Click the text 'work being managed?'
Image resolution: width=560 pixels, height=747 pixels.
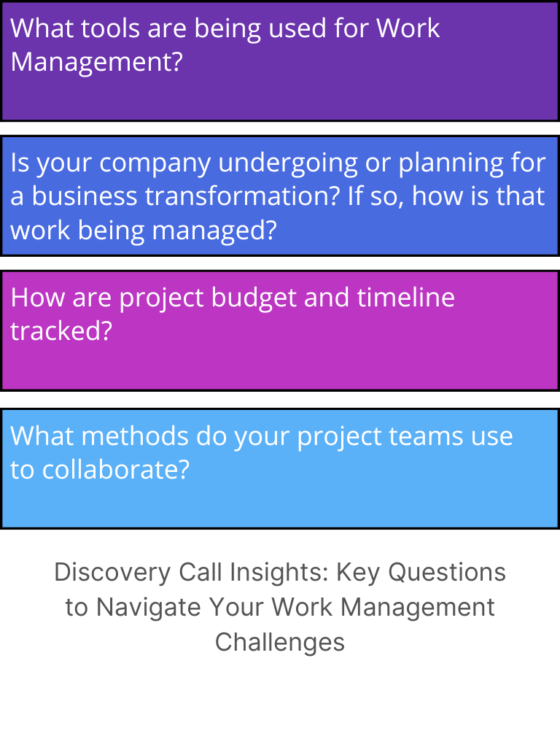click(x=144, y=231)
